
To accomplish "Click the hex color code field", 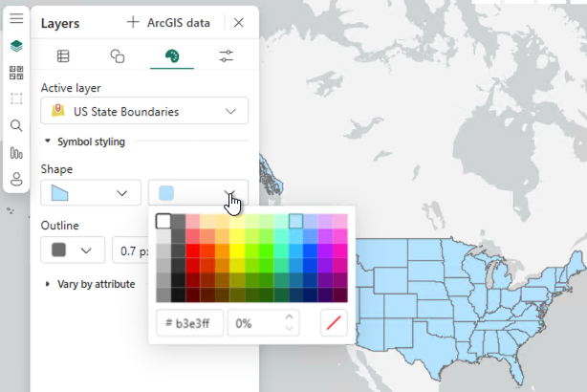I will click(190, 323).
